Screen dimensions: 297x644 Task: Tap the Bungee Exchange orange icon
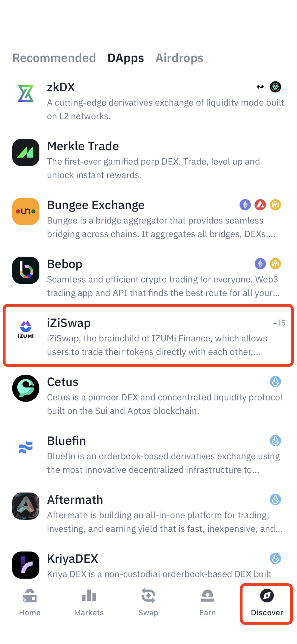[x=26, y=211]
